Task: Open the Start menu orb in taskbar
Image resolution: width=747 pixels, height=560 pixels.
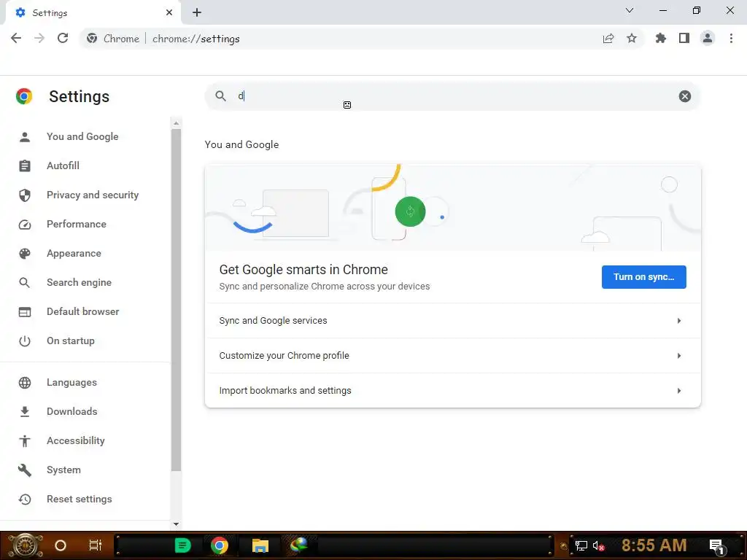Action: click(25, 545)
